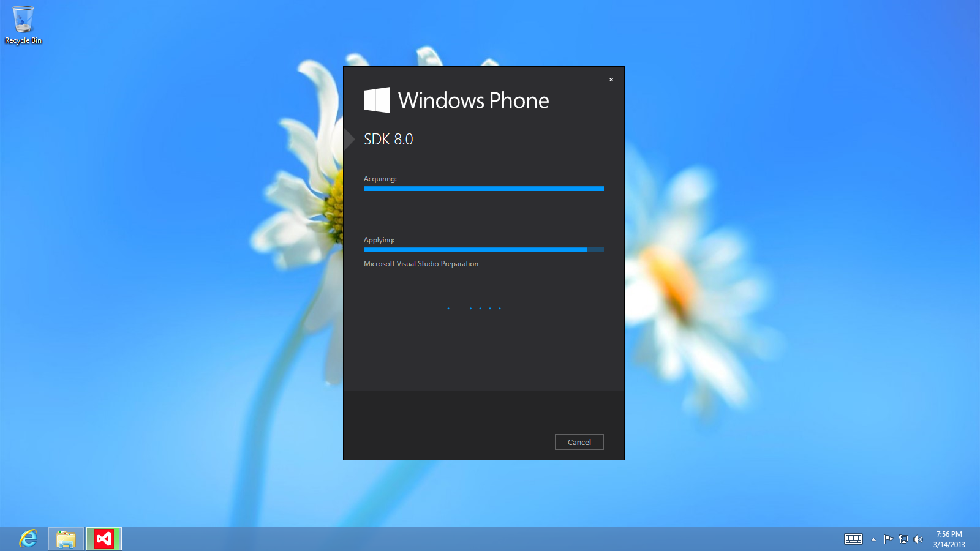Expand the hidden tray icons arrow
This screenshot has height=551, width=980.
pyautogui.click(x=873, y=539)
